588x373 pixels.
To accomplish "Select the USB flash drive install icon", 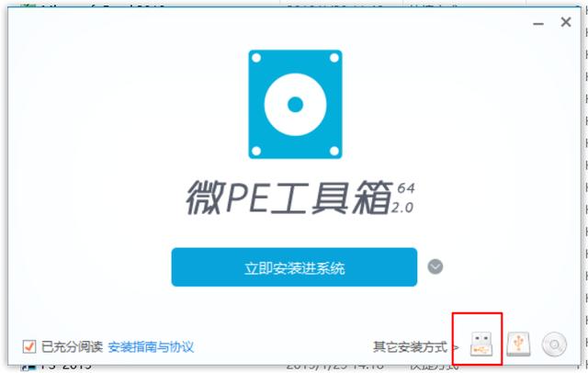I will [481, 344].
